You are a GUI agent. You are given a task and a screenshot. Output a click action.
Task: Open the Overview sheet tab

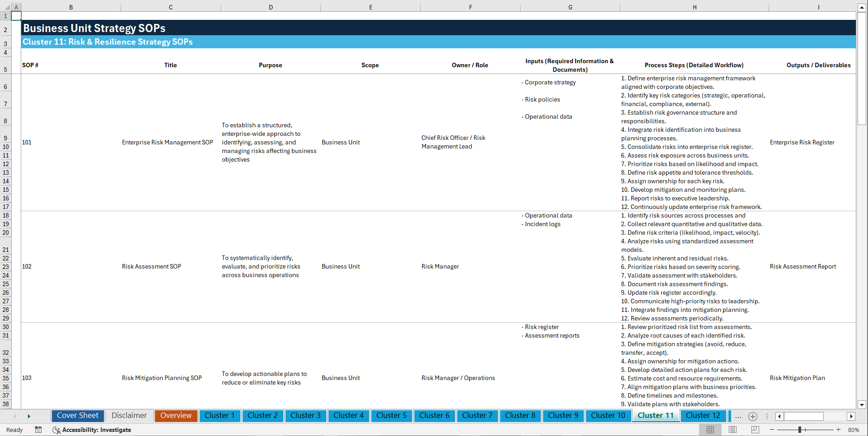tap(176, 416)
